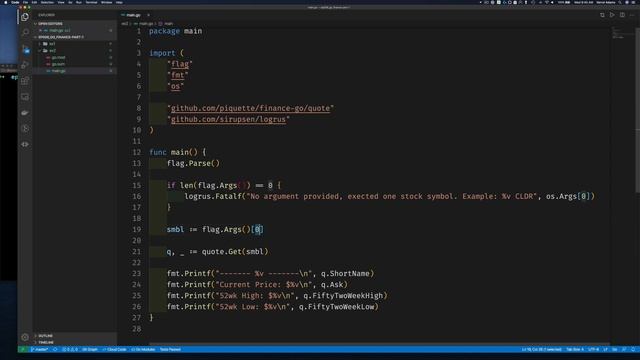Open the Help menu
The width and height of the screenshot is (640, 360).
pos(119,2)
